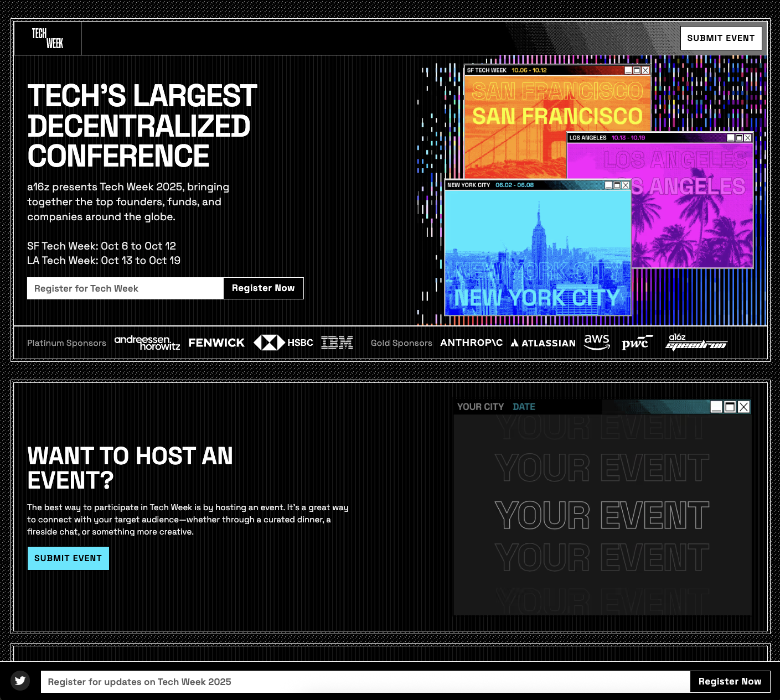
Task: Focus the Register for Tech Week field
Action: click(125, 288)
